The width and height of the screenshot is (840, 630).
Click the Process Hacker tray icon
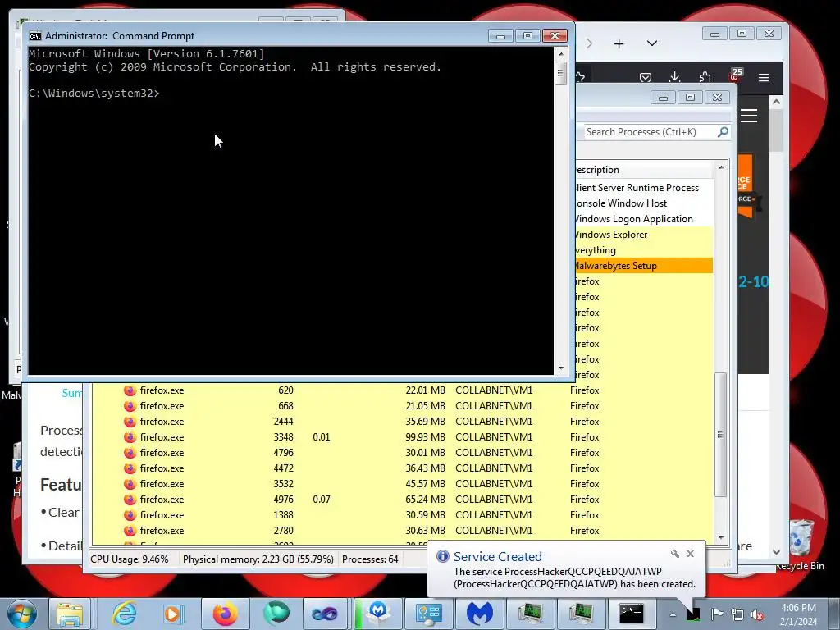coord(694,614)
